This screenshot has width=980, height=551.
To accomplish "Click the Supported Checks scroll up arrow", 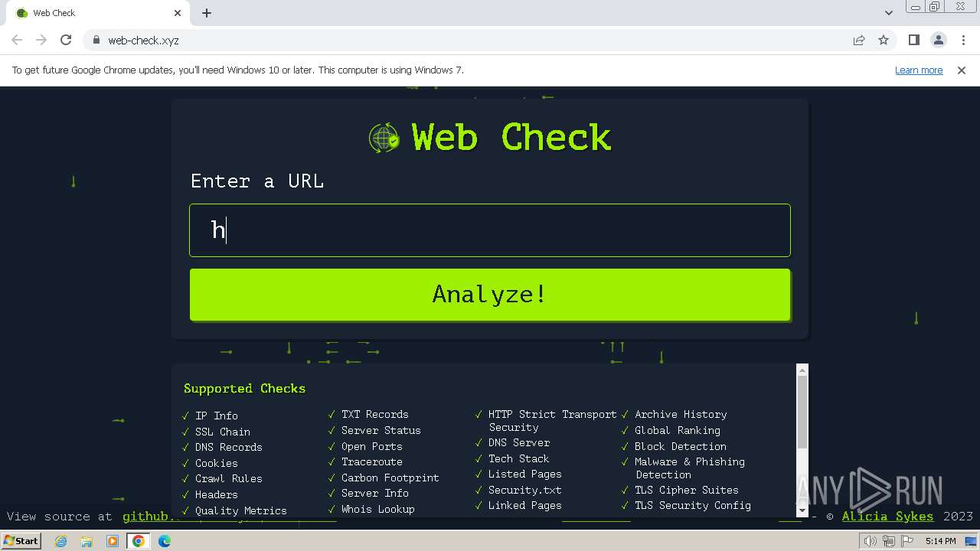I will [x=802, y=370].
